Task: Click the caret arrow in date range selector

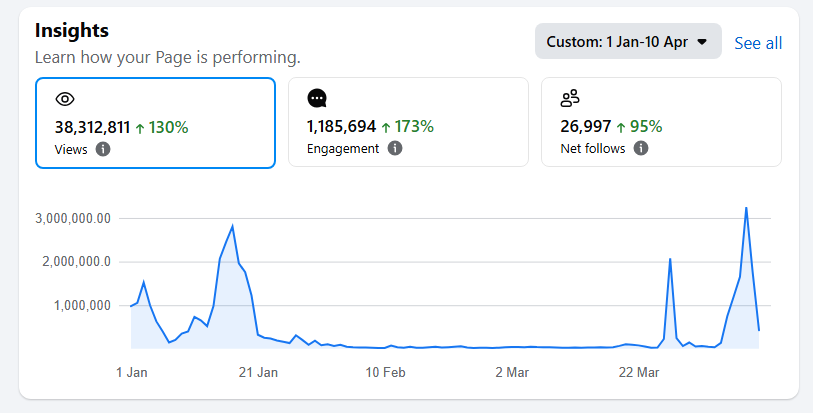Action: pyautogui.click(x=702, y=42)
